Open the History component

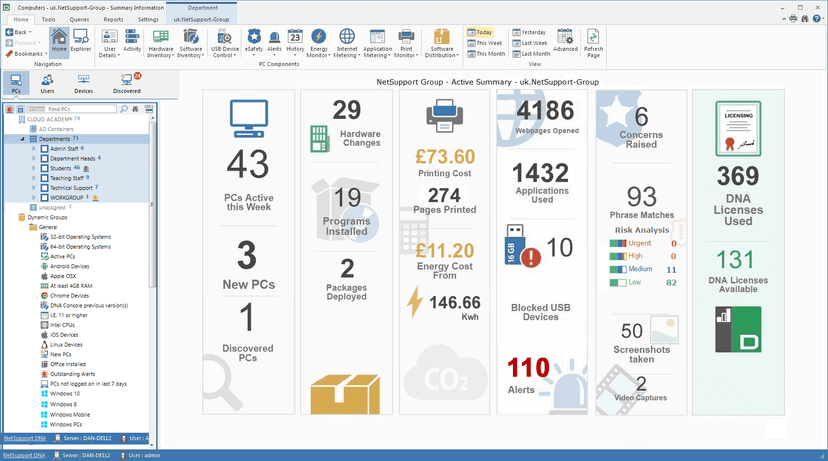click(295, 43)
